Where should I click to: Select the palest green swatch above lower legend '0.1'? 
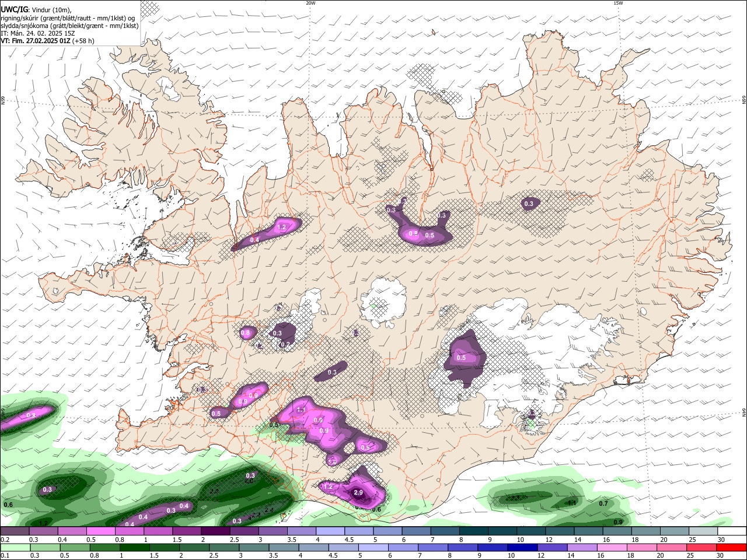(x=15, y=547)
